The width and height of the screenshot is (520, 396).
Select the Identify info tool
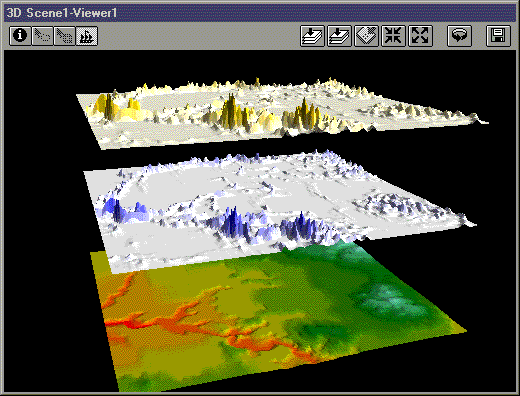(20, 35)
